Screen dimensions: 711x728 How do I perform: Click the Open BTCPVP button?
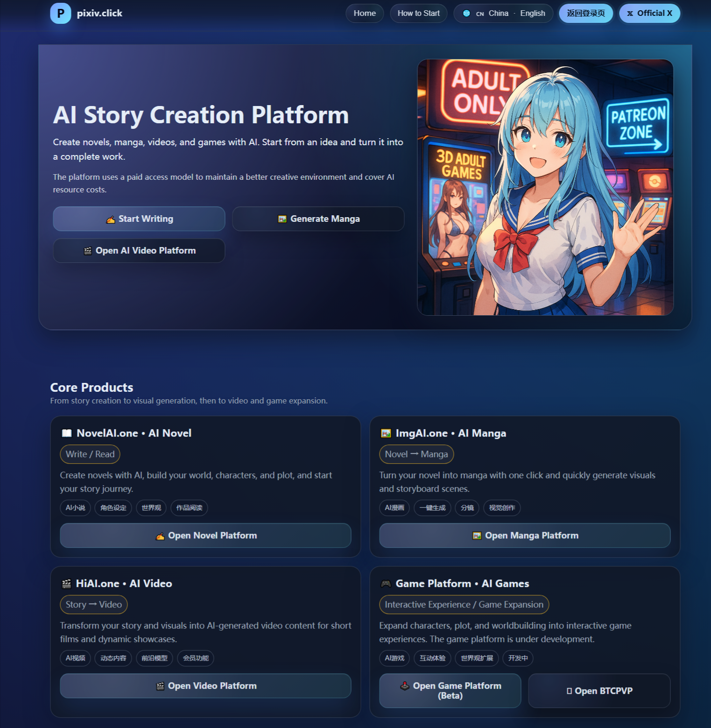599,691
